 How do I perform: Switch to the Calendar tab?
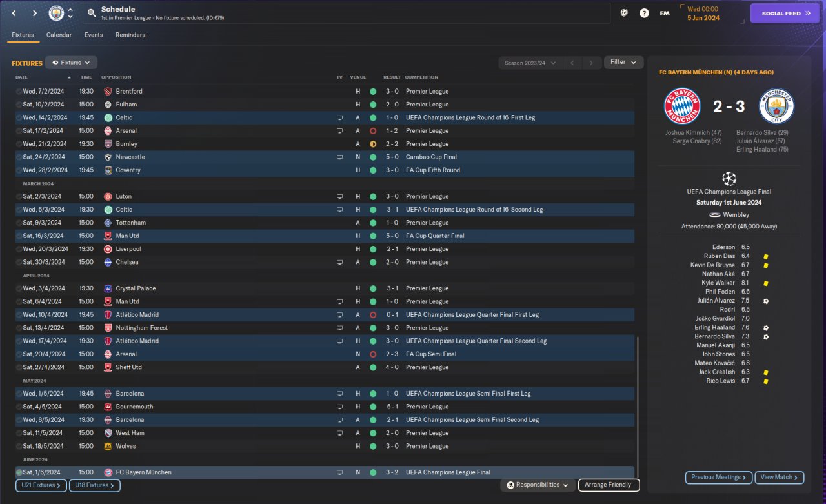tap(59, 35)
